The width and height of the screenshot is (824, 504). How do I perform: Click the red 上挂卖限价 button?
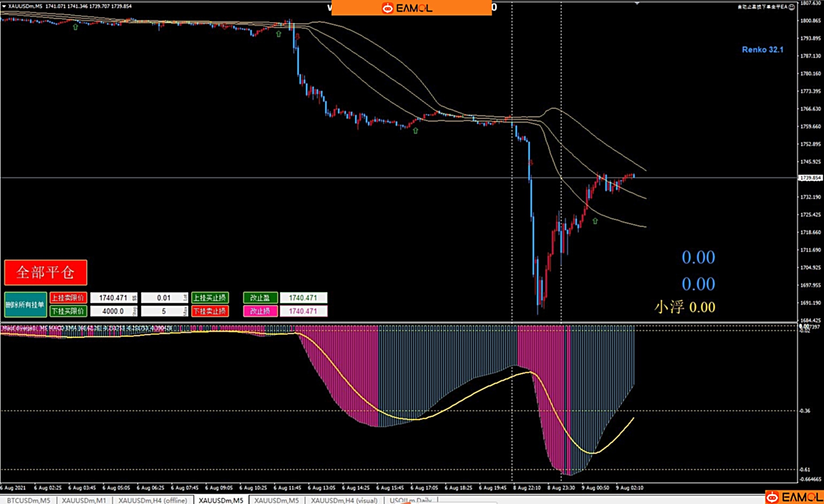click(68, 298)
